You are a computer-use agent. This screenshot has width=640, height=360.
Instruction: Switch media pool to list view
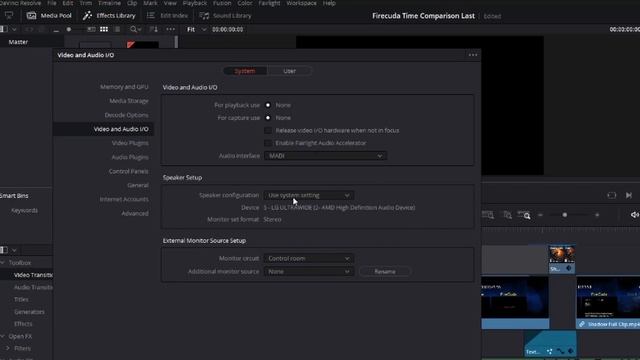118,29
